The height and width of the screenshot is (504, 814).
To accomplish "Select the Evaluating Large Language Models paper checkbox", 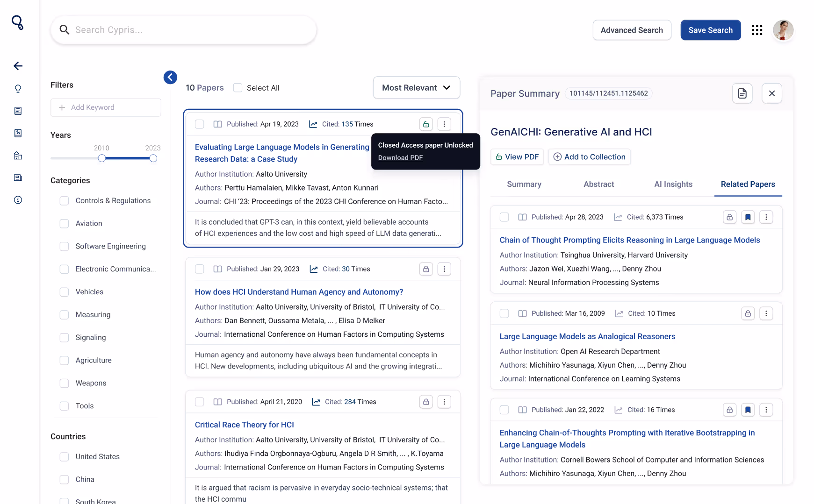I will (199, 124).
